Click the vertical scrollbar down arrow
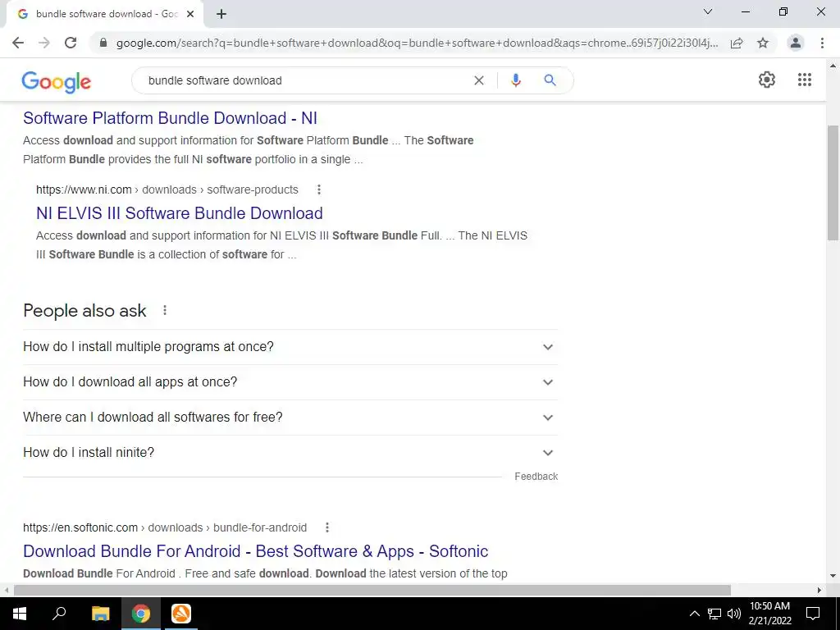 (x=833, y=577)
